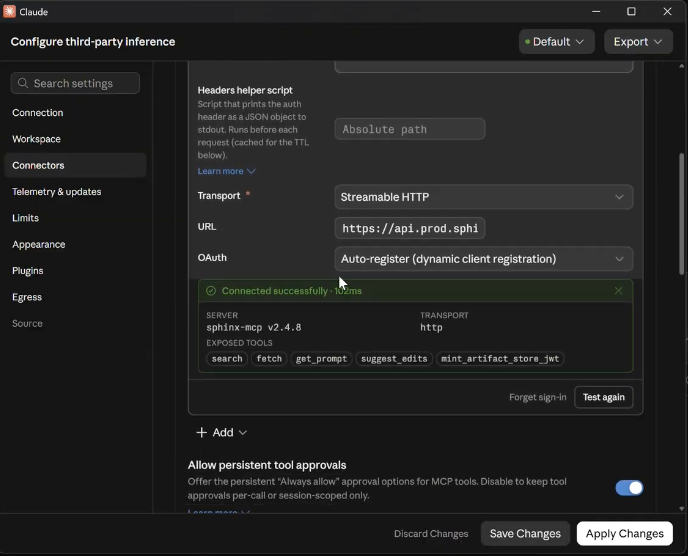
Task: Click the Forget sign-in link
Action: (x=538, y=397)
